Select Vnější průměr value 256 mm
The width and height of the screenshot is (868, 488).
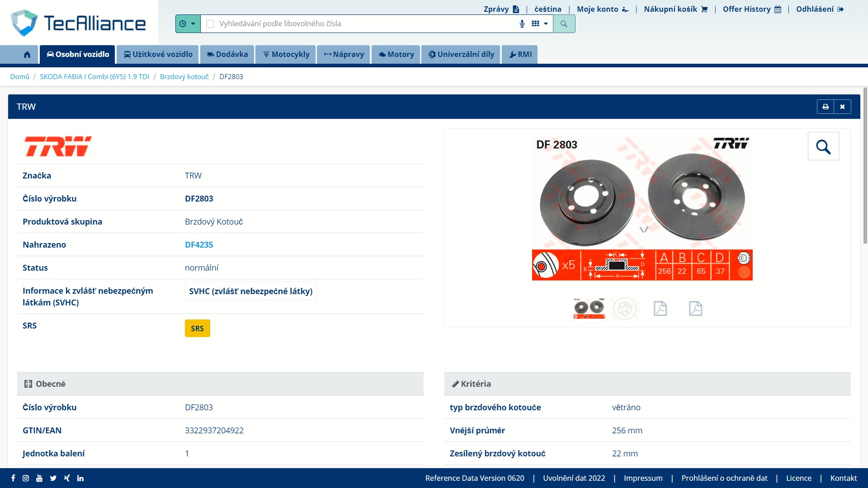[x=627, y=430]
